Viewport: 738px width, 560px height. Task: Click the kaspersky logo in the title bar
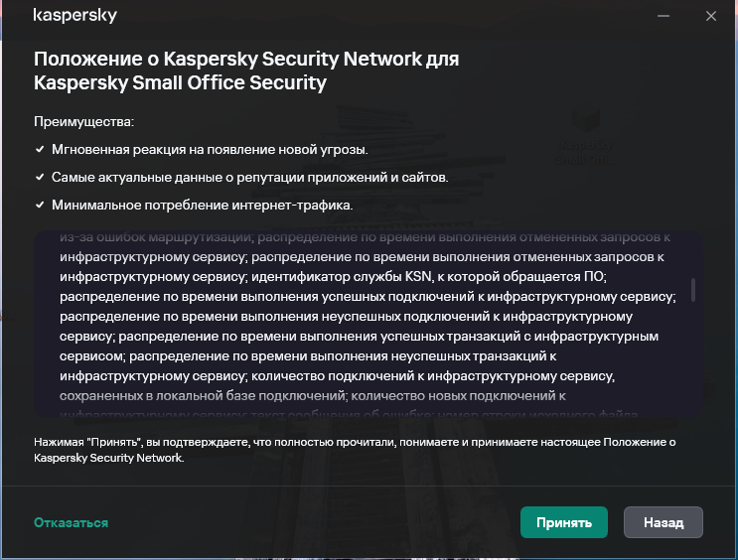point(74,16)
